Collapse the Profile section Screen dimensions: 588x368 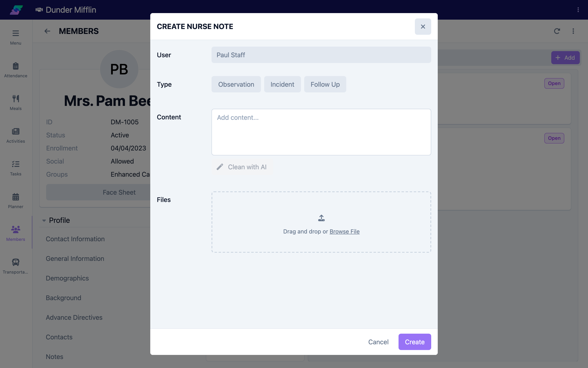click(44, 221)
